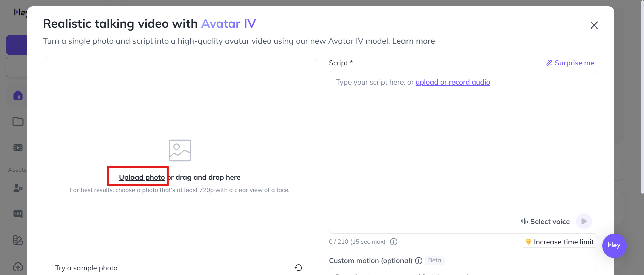The image size is (644, 275).
Task: Close the Avatar IV dialog
Action: pyautogui.click(x=594, y=25)
